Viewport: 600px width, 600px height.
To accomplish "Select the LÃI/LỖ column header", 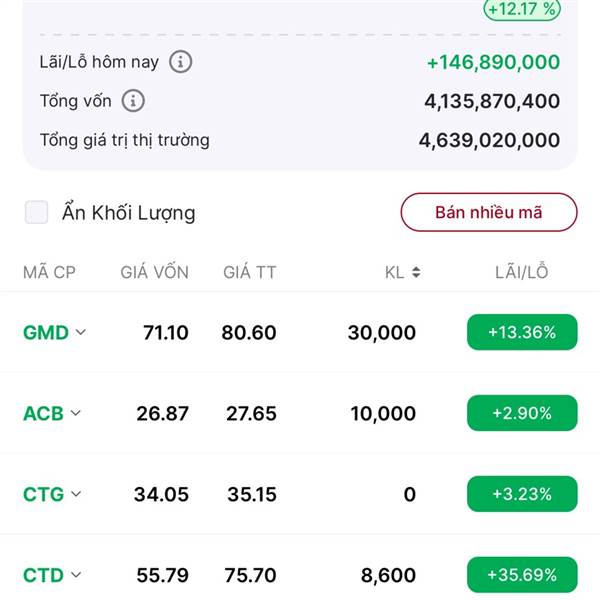I will 522,272.
